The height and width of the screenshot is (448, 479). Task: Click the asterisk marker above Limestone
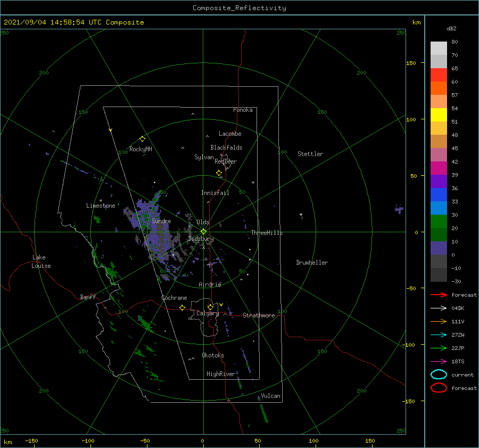101,201
